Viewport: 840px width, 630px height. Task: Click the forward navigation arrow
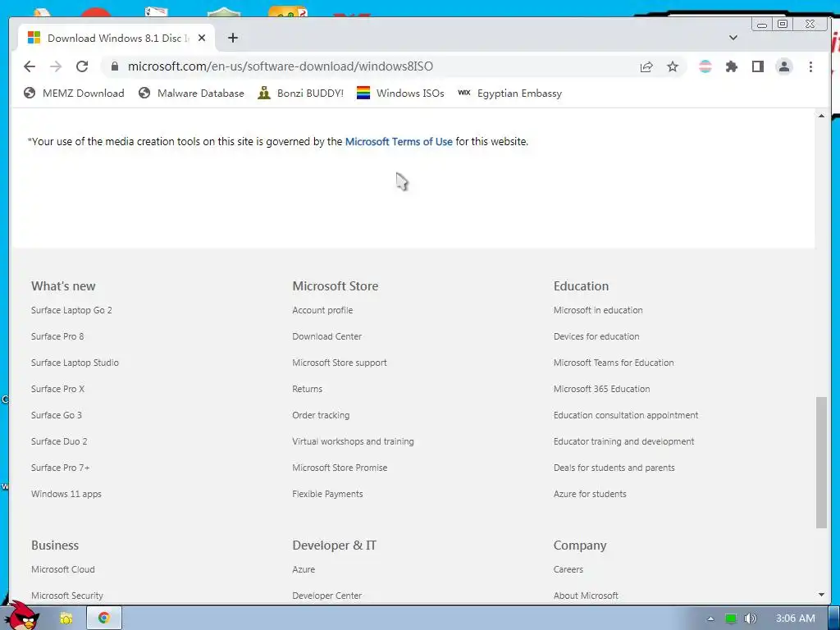(56, 66)
